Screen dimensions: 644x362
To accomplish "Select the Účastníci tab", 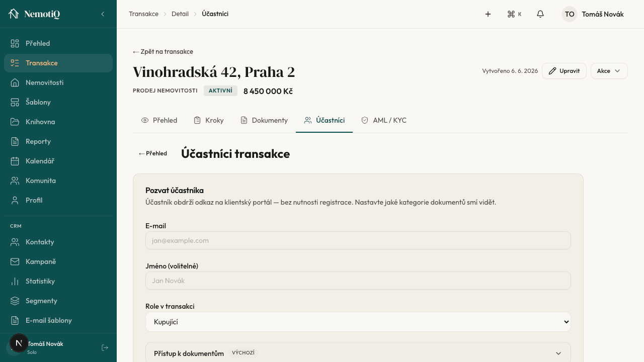I will 325,120.
